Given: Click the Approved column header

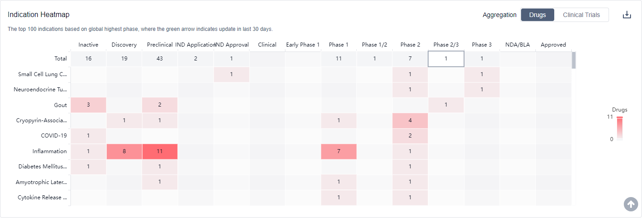Looking at the screenshot, I should point(553,45).
